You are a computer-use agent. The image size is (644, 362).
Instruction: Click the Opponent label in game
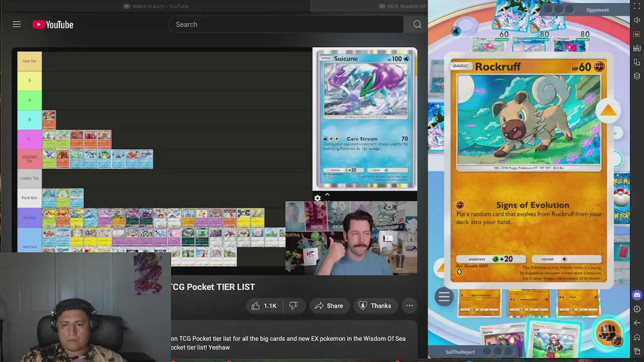click(x=597, y=10)
